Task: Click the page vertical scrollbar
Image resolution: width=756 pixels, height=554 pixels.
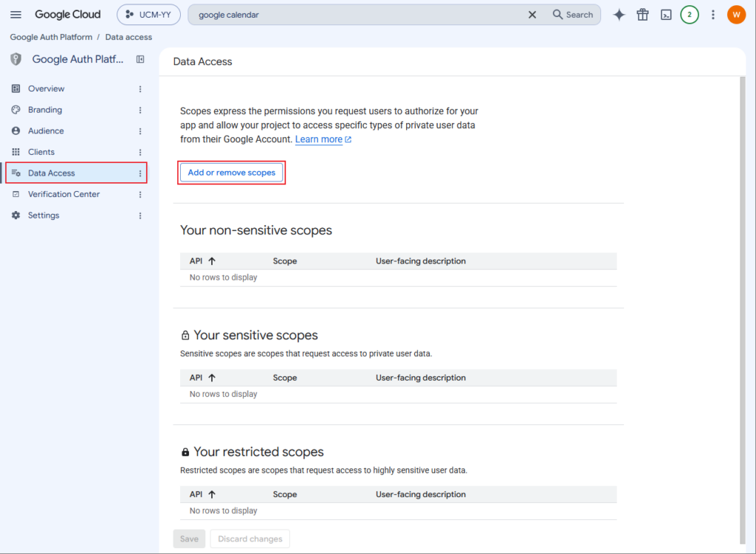Action: (x=743, y=310)
